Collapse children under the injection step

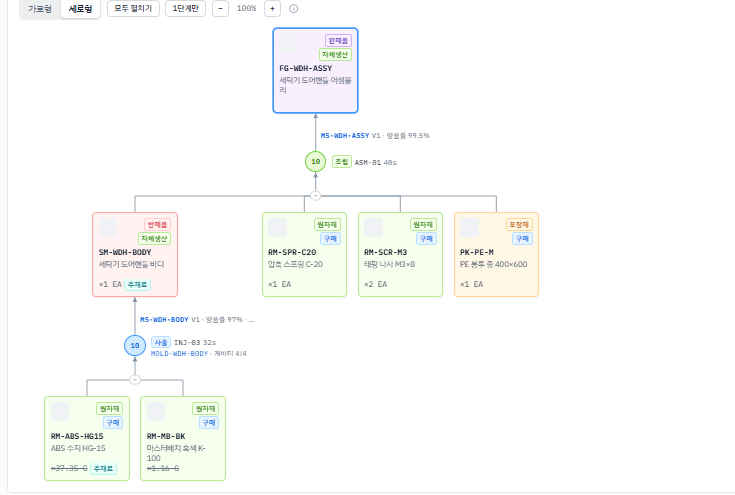point(135,379)
